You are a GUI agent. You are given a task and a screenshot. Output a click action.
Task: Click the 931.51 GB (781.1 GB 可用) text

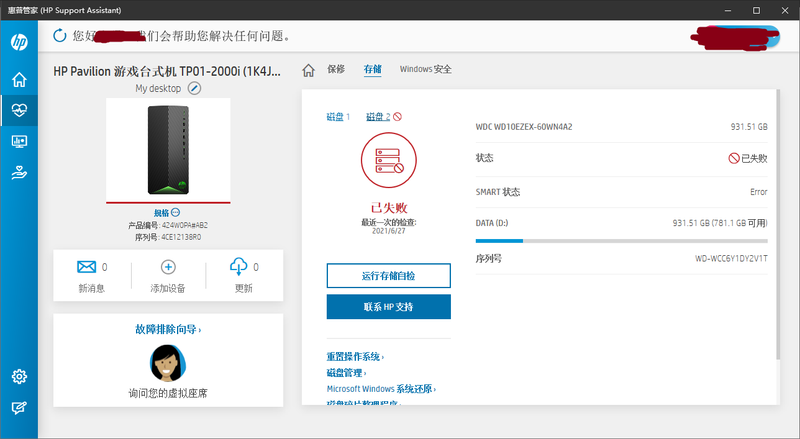720,223
